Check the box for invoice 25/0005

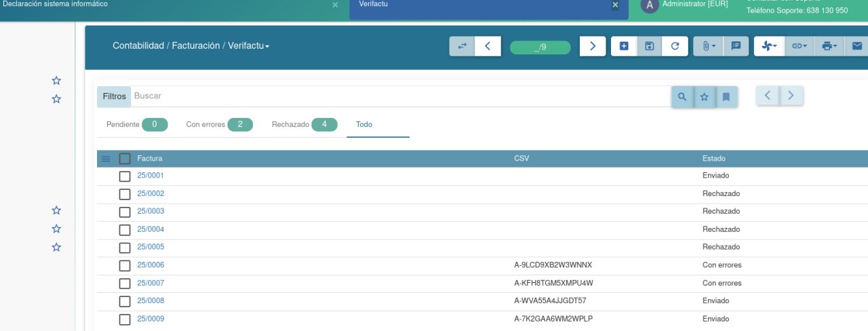pos(125,248)
